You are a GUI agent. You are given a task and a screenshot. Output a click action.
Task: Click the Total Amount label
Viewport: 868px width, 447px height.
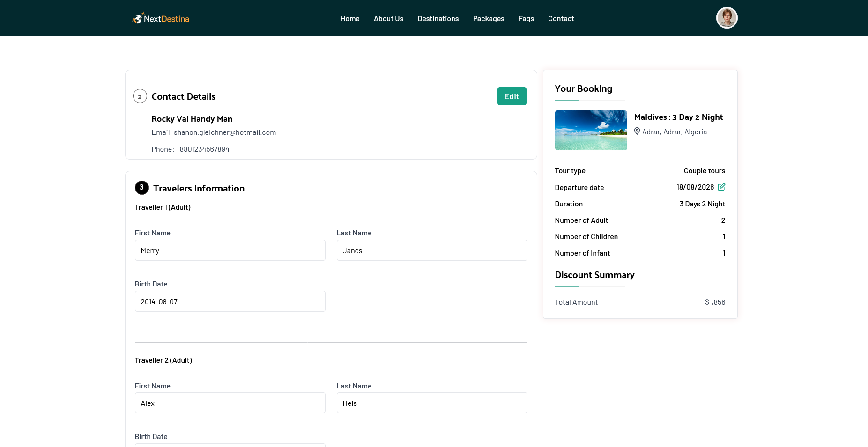pos(576,302)
